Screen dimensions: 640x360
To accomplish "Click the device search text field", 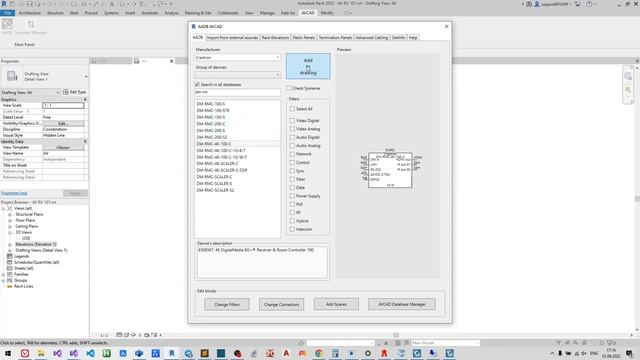I will [x=237, y=92].
